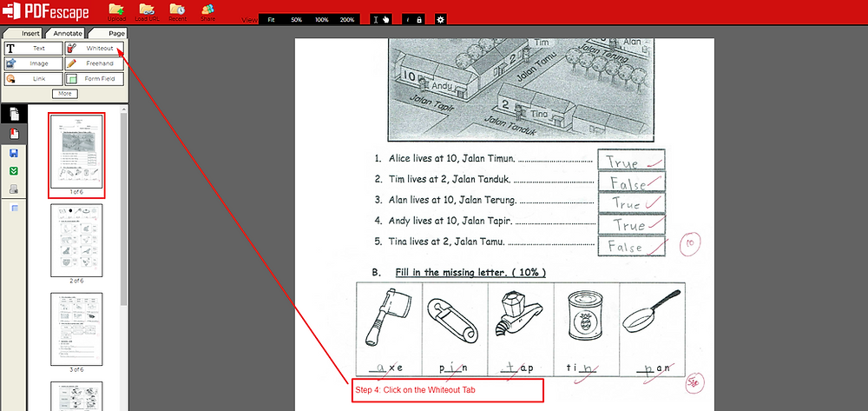
Task: Open settings with the gear icon
Action: point(440,19)
